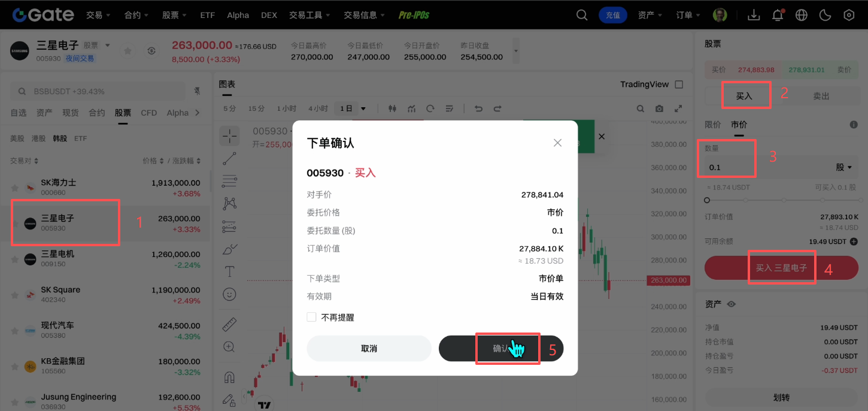
Task: Click the blue 充值 button
Action: (612, 15)
